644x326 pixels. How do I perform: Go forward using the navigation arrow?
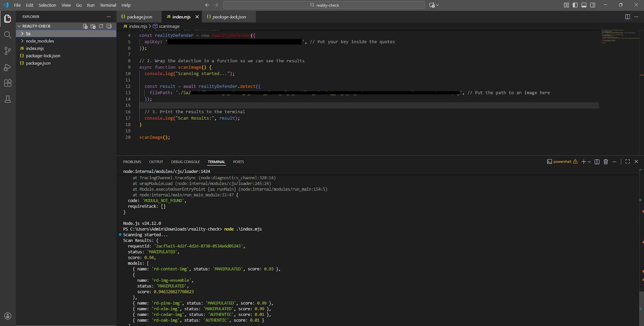(216, 5)
